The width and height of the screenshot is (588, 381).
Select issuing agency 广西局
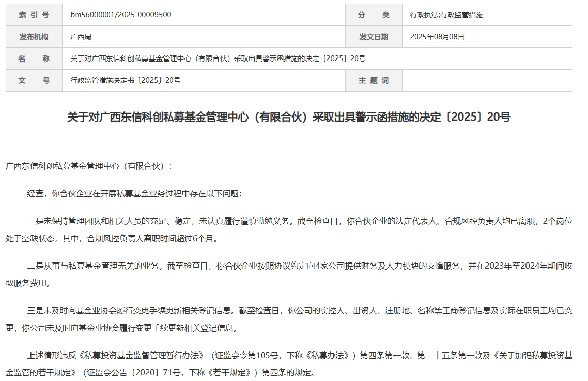click(x=81, y=37)
